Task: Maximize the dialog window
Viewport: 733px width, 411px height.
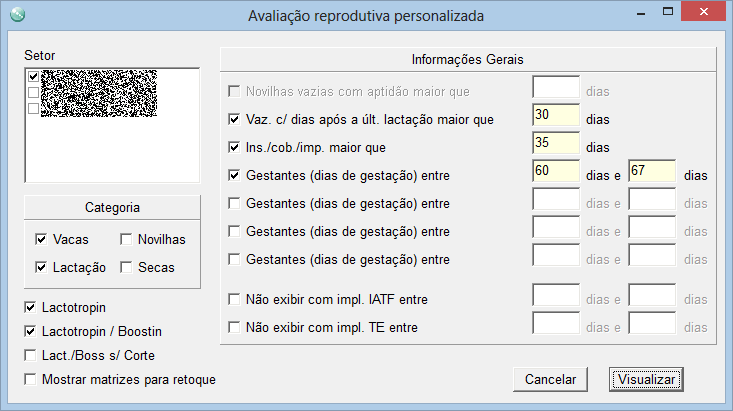Action: (x=668, y=12)
